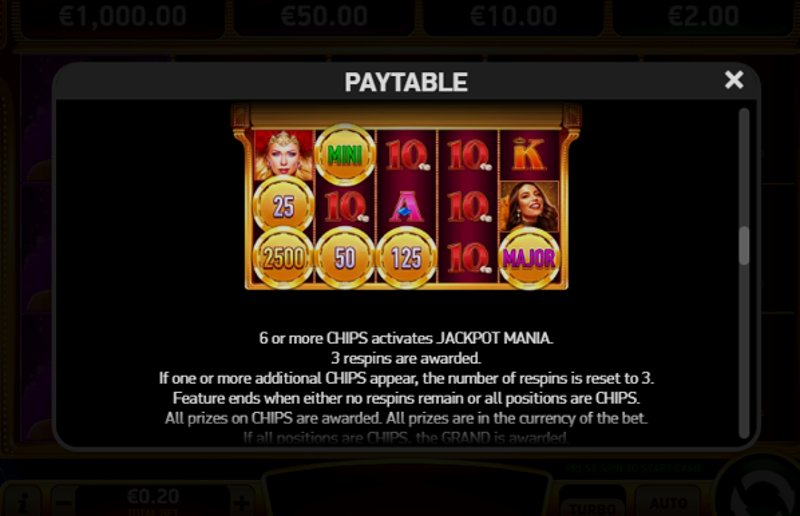800x516 pixels.
Task: Click the orange K card symbol
Action: click(x=529, y=155)
